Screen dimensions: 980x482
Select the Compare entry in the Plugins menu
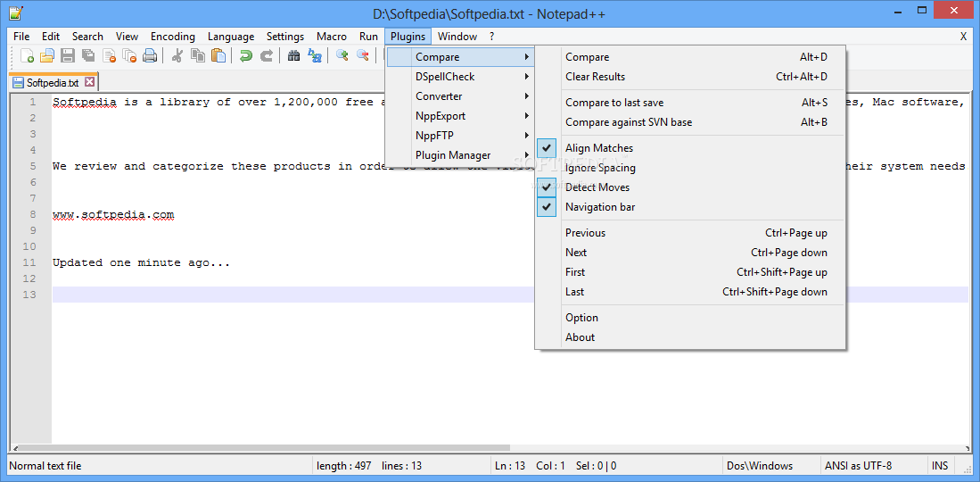click(x=460, y=57)
